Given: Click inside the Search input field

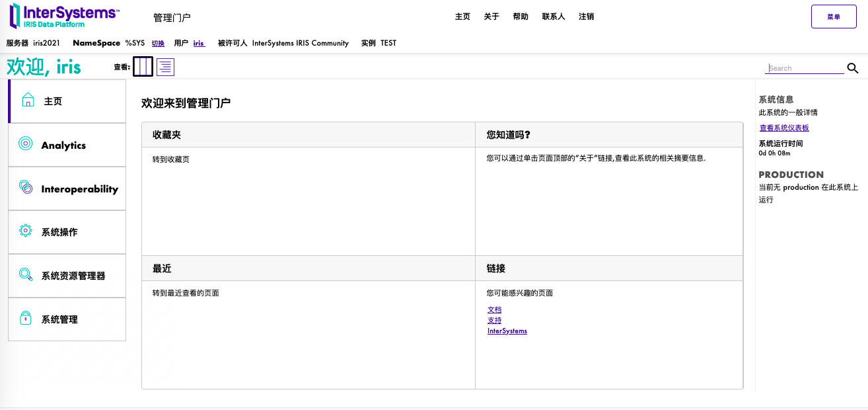Looking at the screenshot, I should click(803, 67).
